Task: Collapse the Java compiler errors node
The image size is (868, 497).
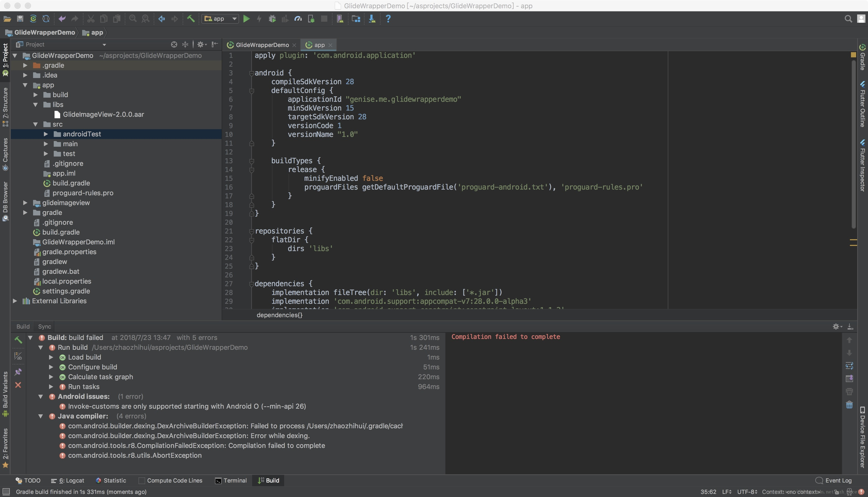Action: pos(41,416)
